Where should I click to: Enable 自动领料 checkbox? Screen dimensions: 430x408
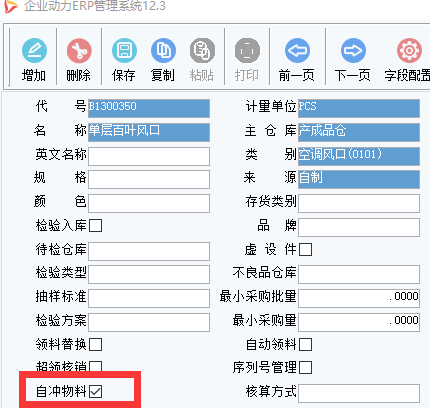tap(306, 344)
